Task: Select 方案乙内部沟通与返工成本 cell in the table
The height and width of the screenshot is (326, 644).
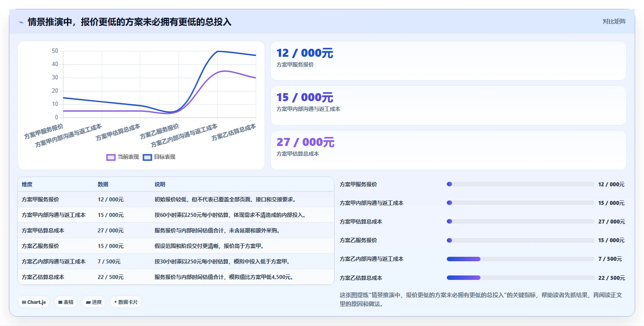Action: [x=54, y=261]
